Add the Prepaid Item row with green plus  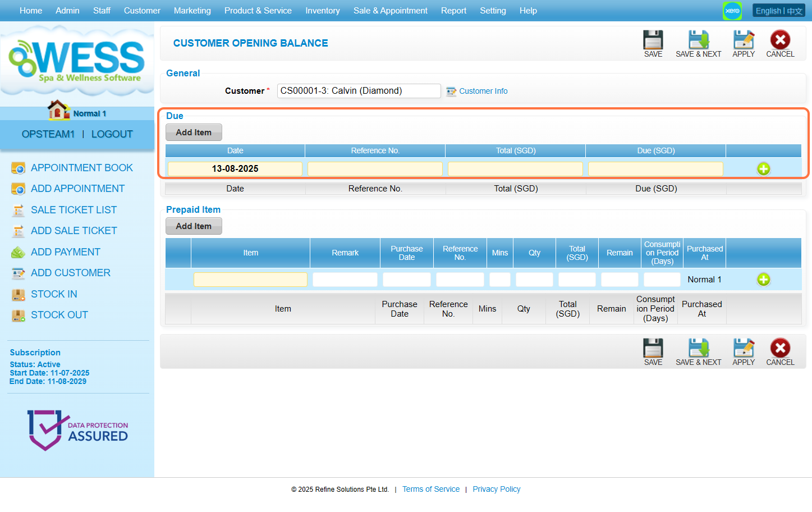[763, 280]
